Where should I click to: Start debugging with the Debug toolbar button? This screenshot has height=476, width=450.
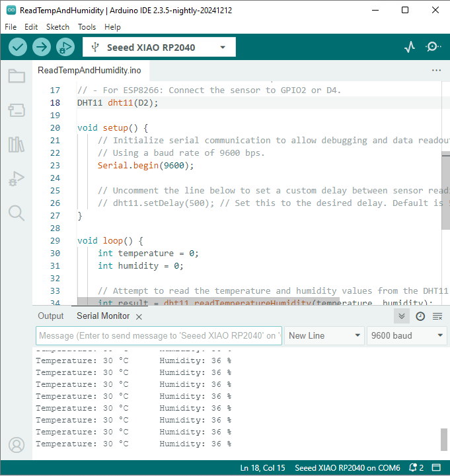click(65, 47)
